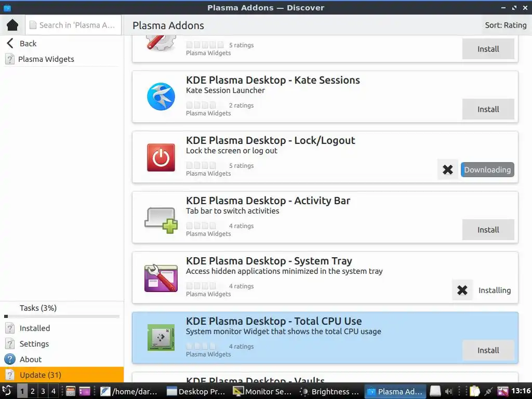This screenshot has width=532, height=399.
Task: Open the LXQt start menu icon
Action: [7, 391]
